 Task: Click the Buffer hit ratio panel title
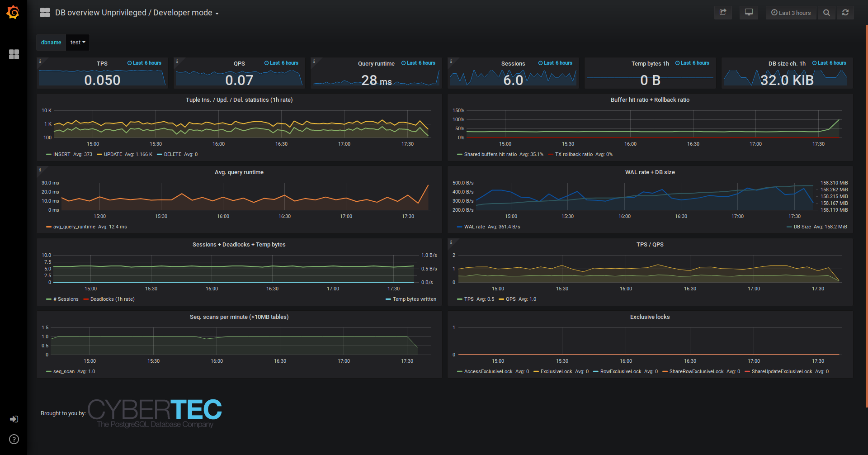point(650,100)
